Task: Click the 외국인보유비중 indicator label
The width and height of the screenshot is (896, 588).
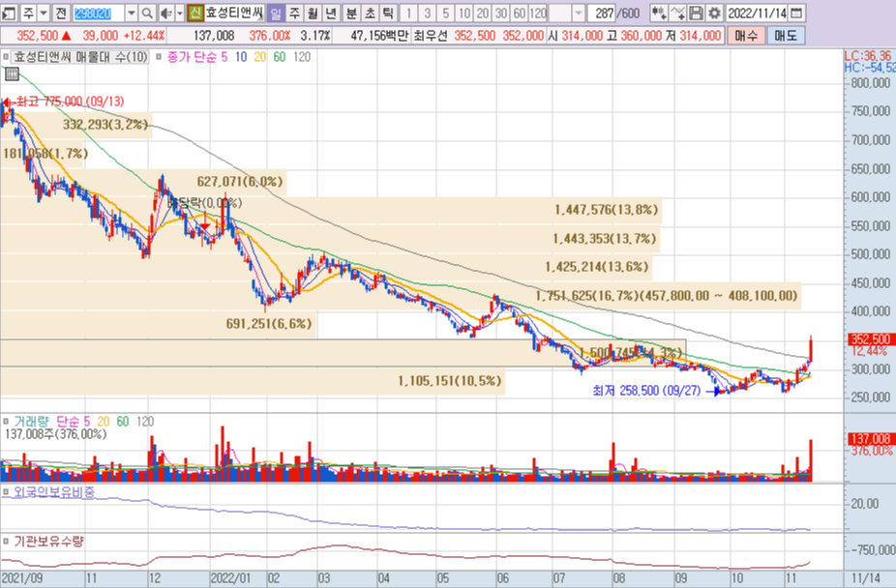Action: tap(54, 492)
